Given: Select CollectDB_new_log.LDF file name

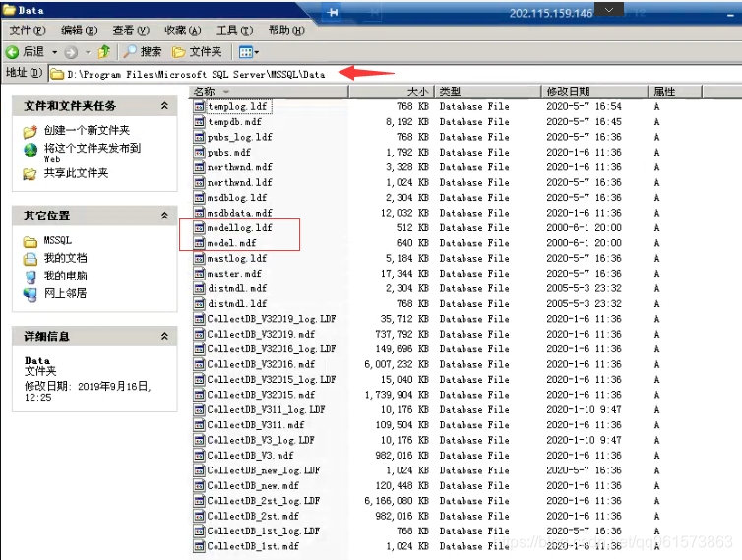Looking at the screenshot, I should pos(264,470).
